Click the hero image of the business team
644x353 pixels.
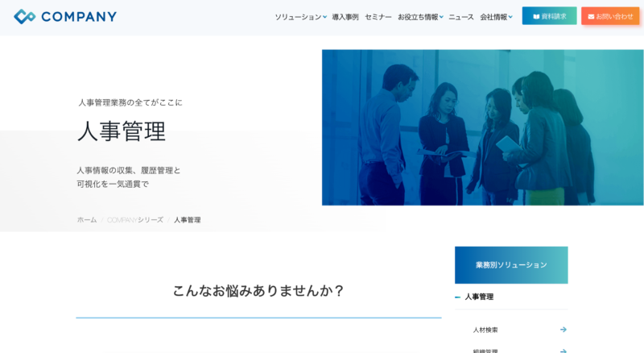[x=482, y=127]
